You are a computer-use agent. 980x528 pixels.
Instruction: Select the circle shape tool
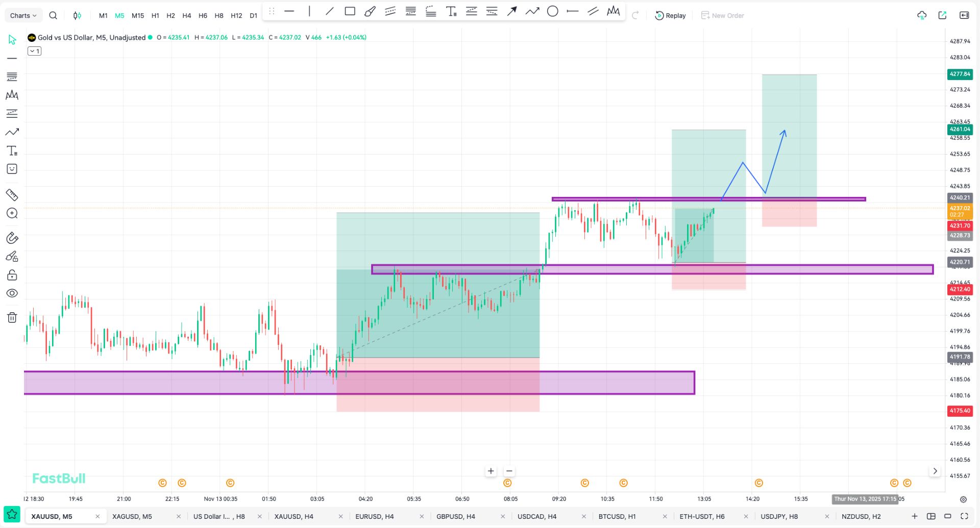(x=552, y=11)
